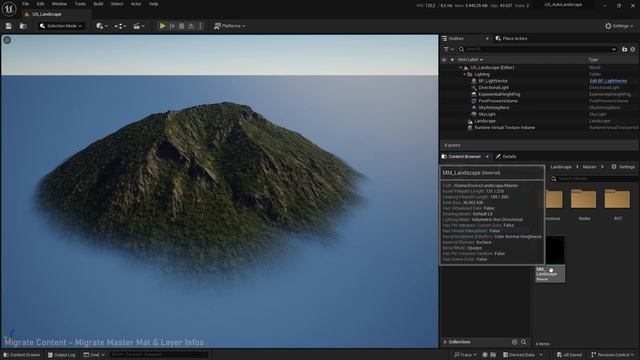Expand the Outliner search history chevron
The height and width of the screenshot is (360, 640).
(613, 49)
